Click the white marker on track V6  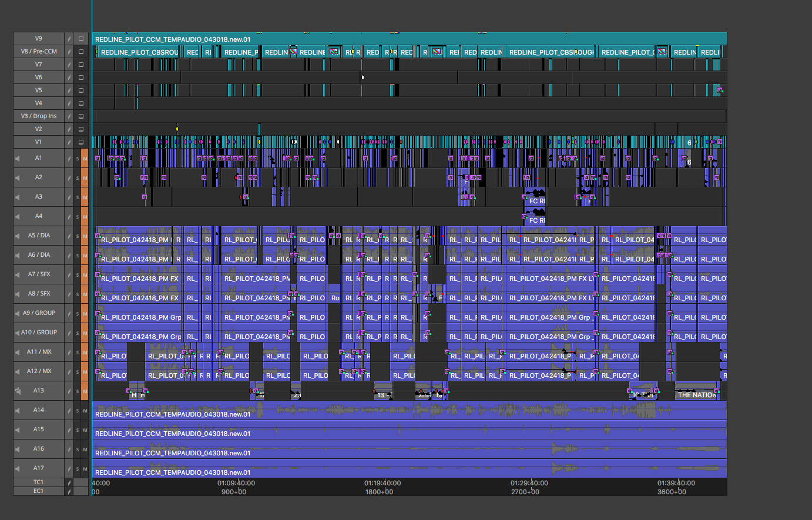363,77
